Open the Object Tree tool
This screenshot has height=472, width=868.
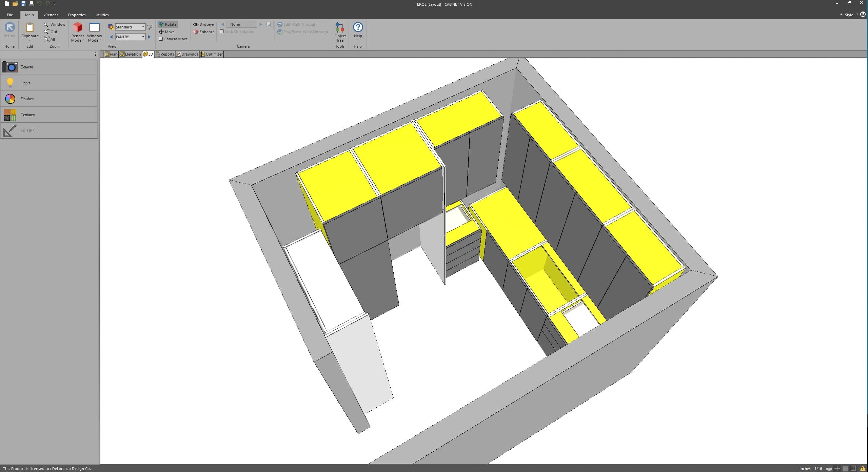coord(340,32)
